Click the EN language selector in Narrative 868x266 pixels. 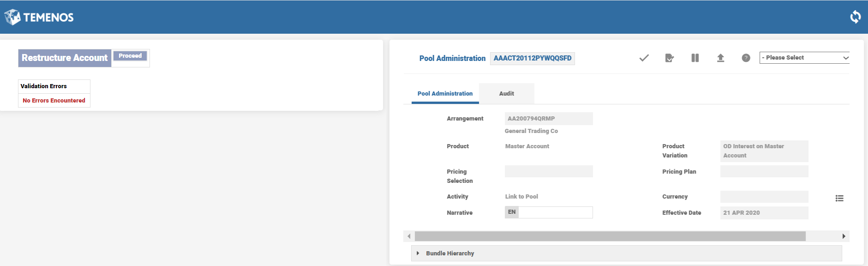click(x=512, y=212)
